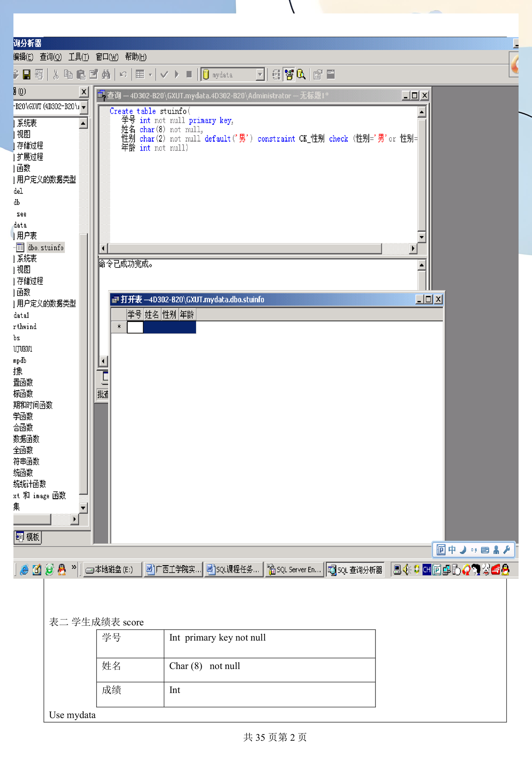532x767 pixels.
Task: Click the Object Search magnifier icon
Action: 301,74
